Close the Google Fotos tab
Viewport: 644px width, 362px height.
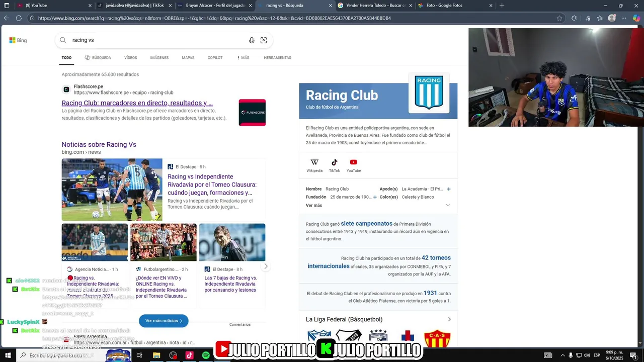tap(491, 6)
